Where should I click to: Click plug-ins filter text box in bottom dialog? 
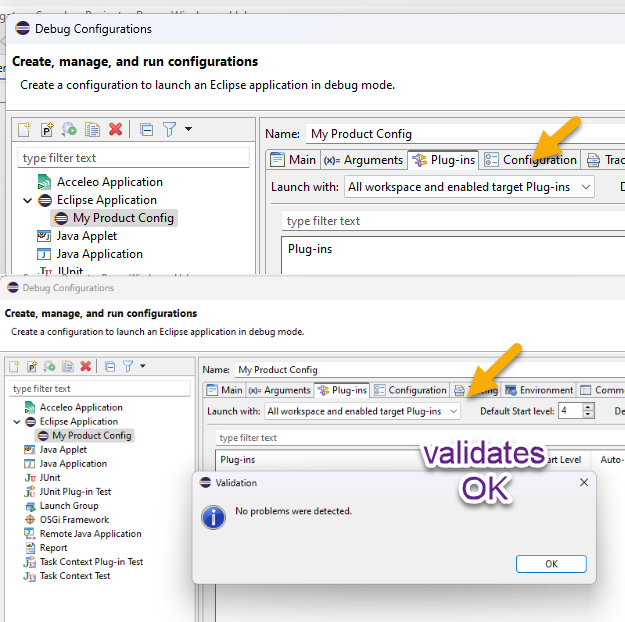[420, 438]
